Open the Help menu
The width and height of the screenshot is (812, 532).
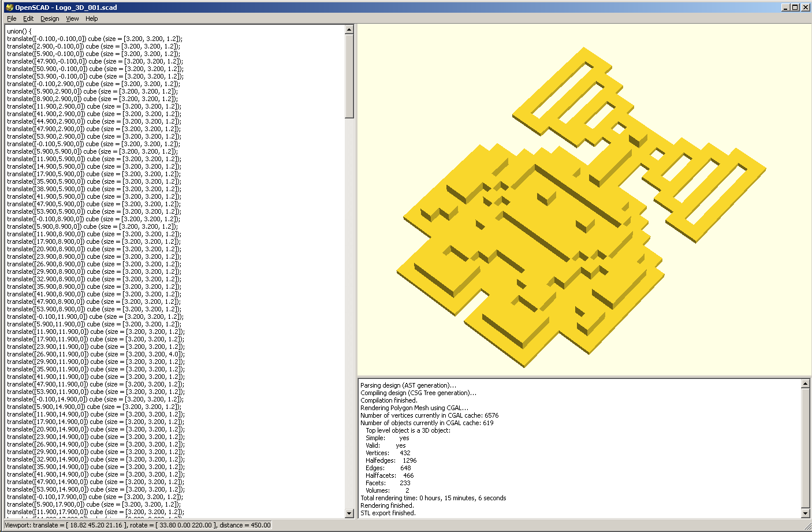[x=92, y=18]
